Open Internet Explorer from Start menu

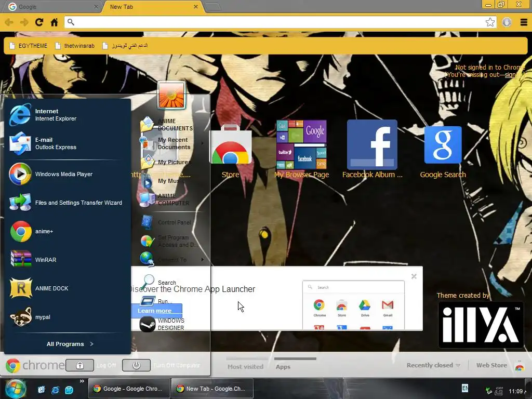67,115
